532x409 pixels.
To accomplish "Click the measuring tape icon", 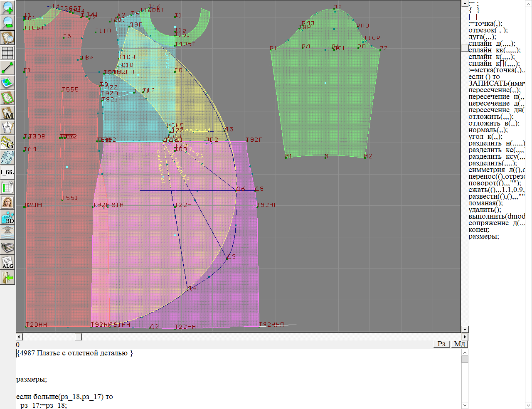I will click(x=7, y=158).
